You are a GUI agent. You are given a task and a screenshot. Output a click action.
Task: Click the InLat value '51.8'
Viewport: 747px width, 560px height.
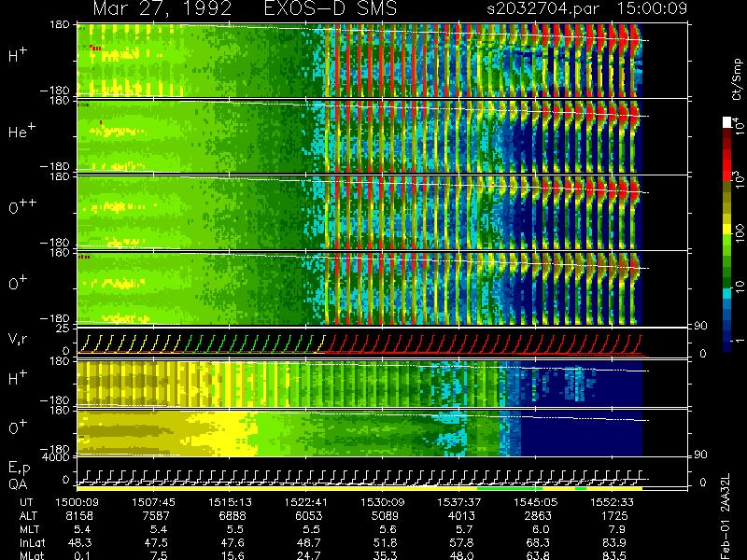coord(387,542)
